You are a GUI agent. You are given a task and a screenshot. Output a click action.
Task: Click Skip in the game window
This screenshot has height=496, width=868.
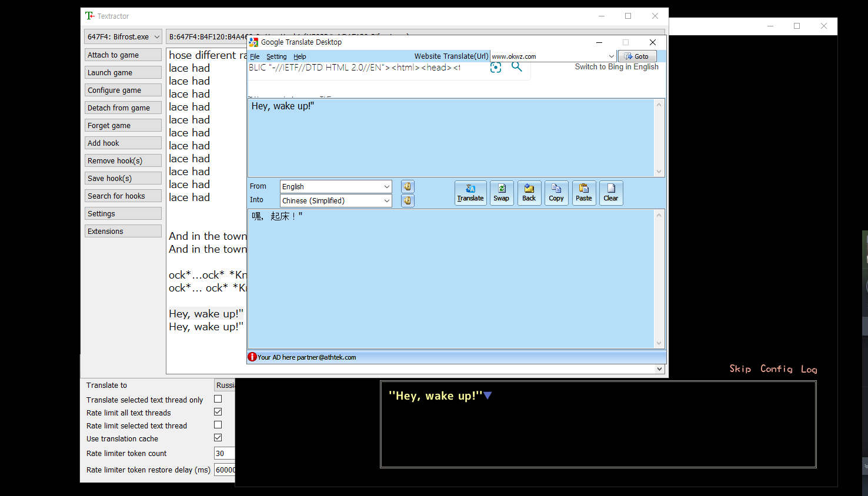coord(740,369)
